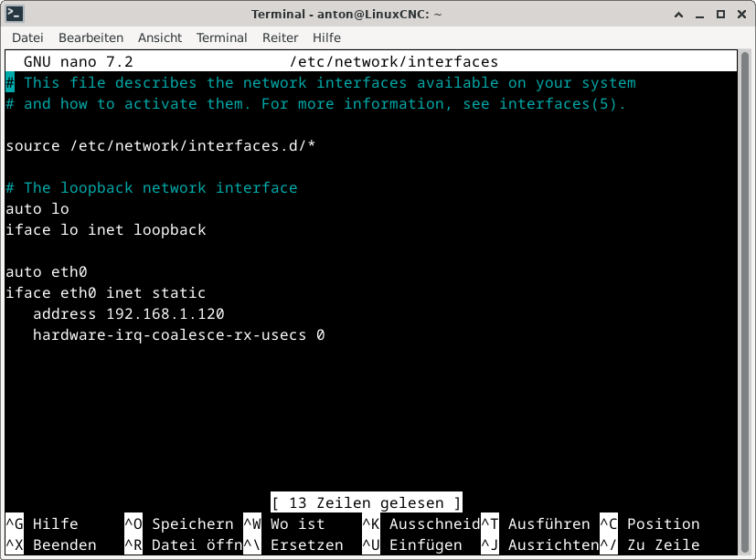756x560 pixels.
Task: Click the ^J Ausrichten shortcut
Action: click(x=540, y=545)
